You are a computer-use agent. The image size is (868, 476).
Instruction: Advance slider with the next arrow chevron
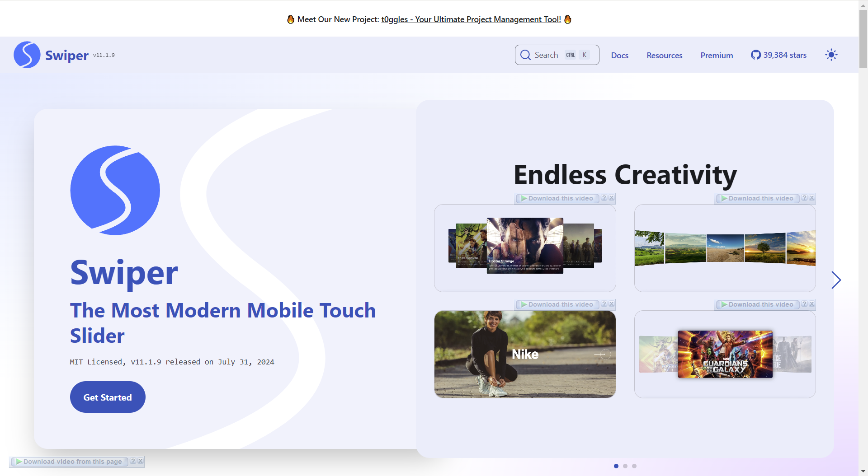836,280
